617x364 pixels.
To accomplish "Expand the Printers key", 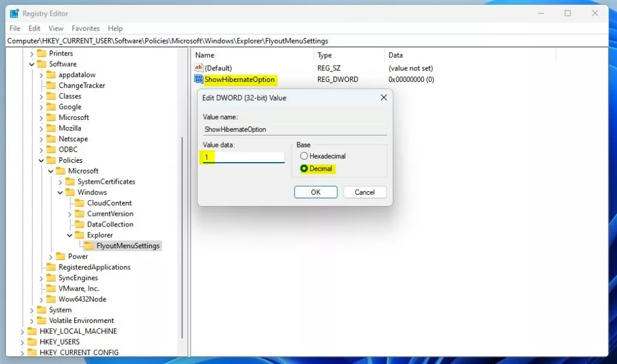I will pos(31,53).
